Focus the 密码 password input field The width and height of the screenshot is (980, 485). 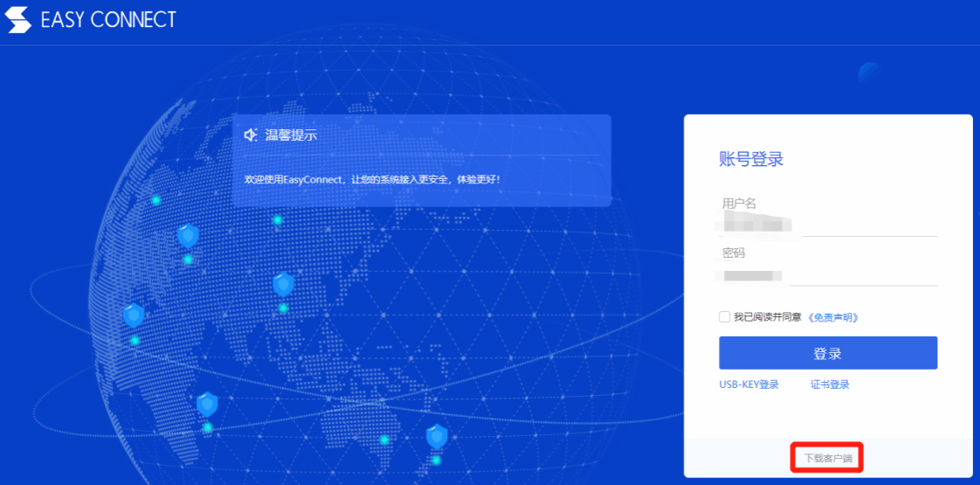pyautogui.click(x=828, y=274)
